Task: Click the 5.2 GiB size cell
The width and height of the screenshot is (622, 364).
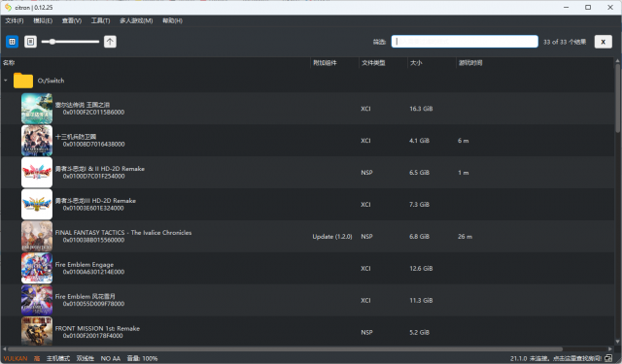Action: [x=419, y=332]
